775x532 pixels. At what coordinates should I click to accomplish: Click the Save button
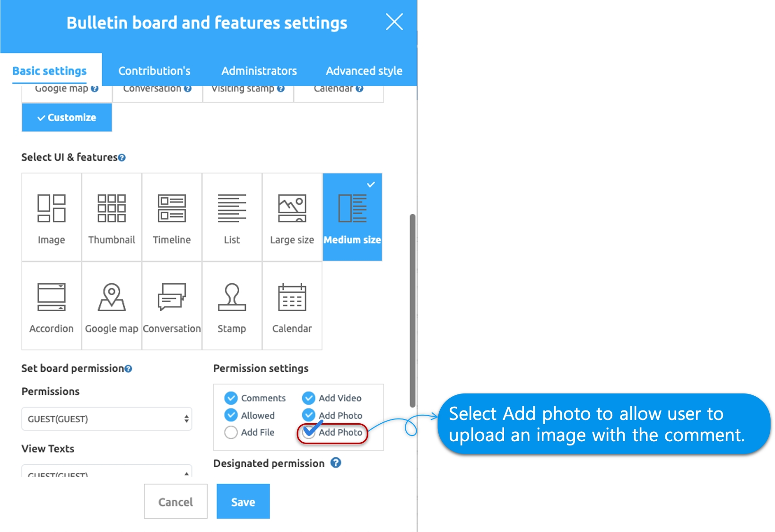[243, 502]
